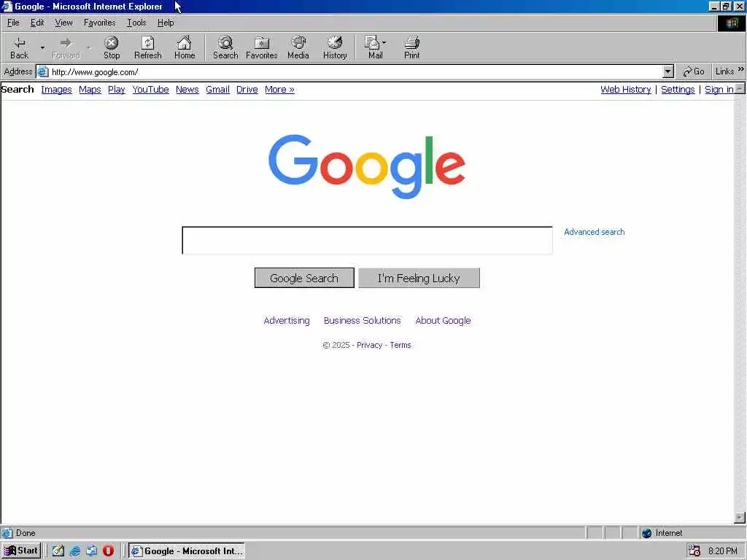747x560 pixels.
Task: Click the scrollbar up arrow
Action: pyautogui.click(x=740, y=88)
